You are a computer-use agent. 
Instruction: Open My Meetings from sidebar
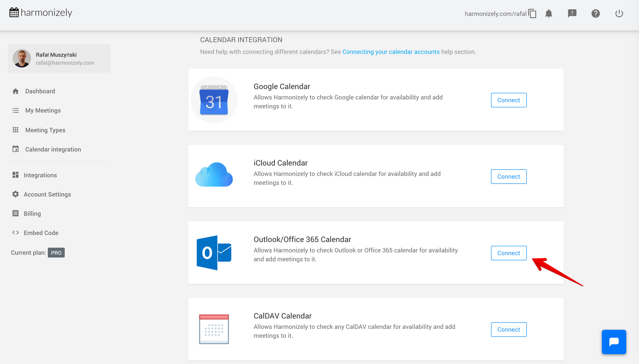(43, 110)
